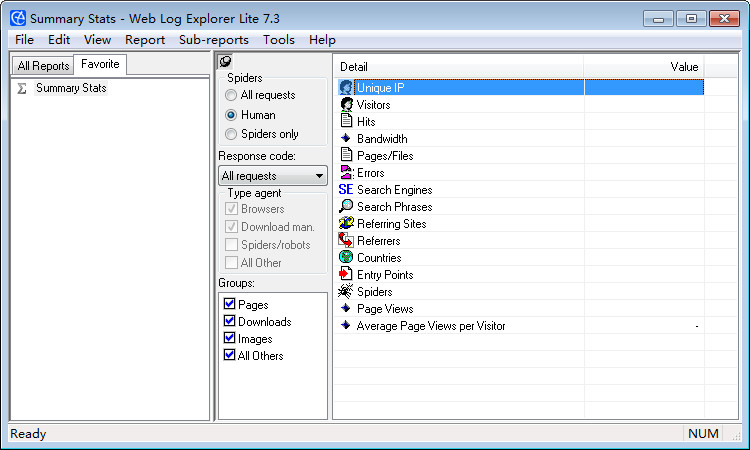Click the Errors row icon
This screenshot has width=750, height=450.
coord(346,173)
